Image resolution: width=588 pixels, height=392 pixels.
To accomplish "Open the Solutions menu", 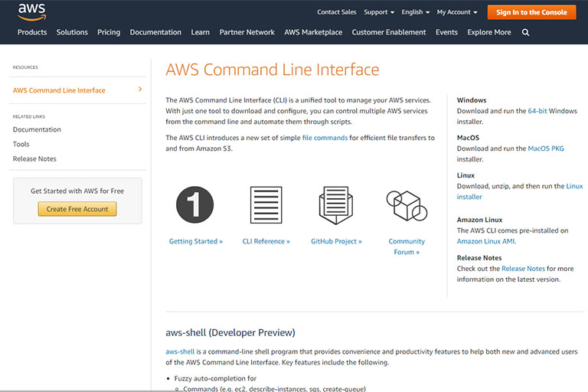I will tap(72, 32).
